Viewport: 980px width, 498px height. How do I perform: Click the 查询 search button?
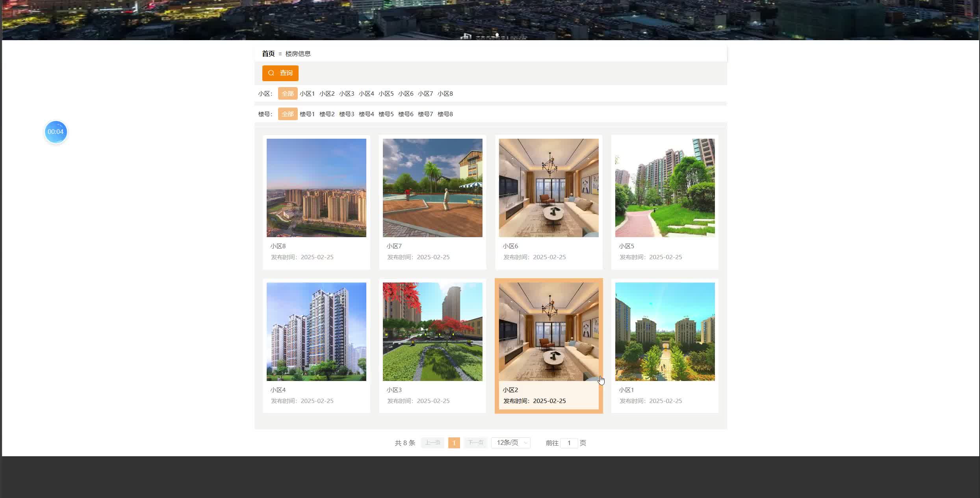tap(280, 73)
